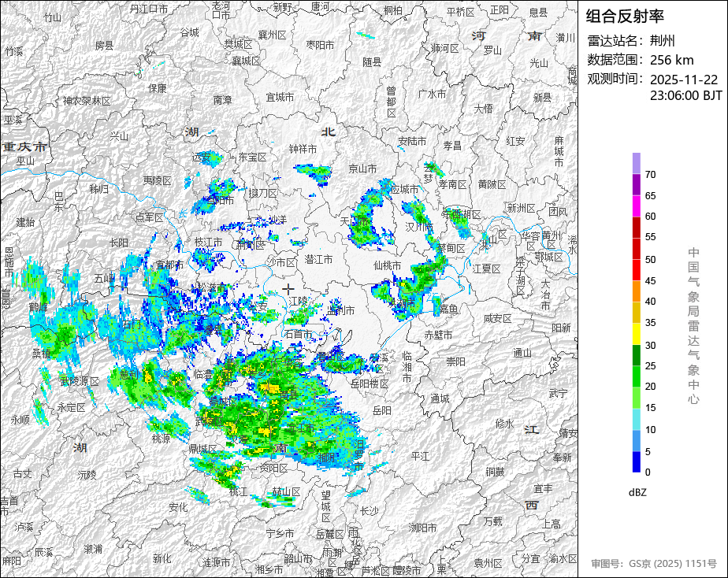
Task: Click the 潜江市 map label
Action: click(x=318, y=259)
